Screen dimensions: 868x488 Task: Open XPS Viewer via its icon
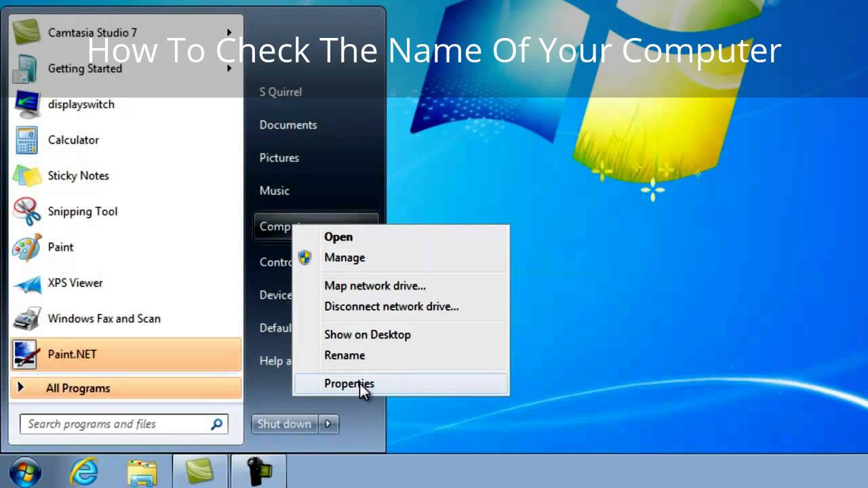coord(27,283)
